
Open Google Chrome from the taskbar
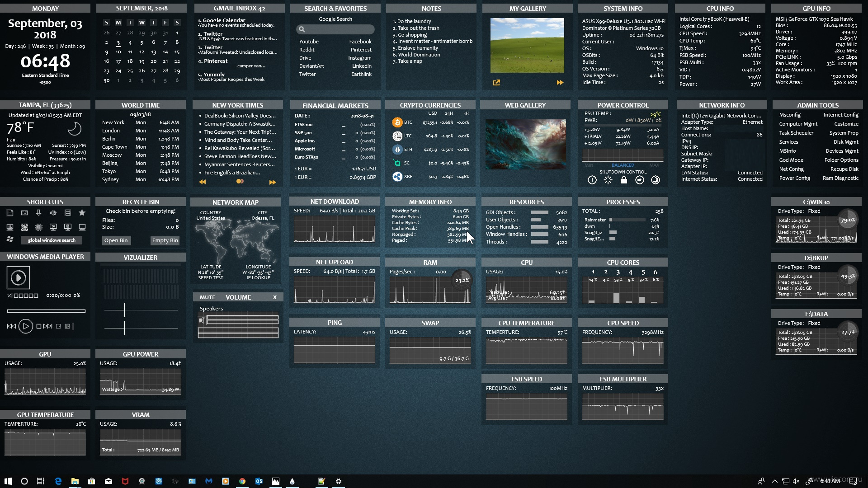point(242,481)
